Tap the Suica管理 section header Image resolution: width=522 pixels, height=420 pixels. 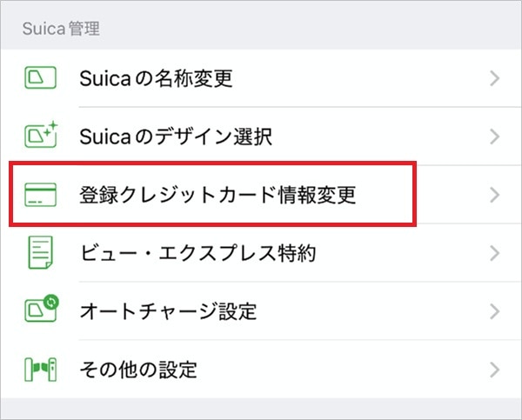coord(59,30)
